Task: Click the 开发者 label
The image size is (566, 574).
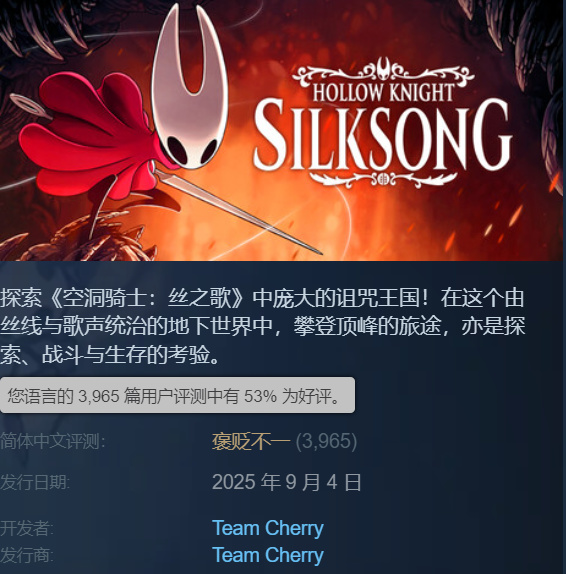Action: [27, 528]
